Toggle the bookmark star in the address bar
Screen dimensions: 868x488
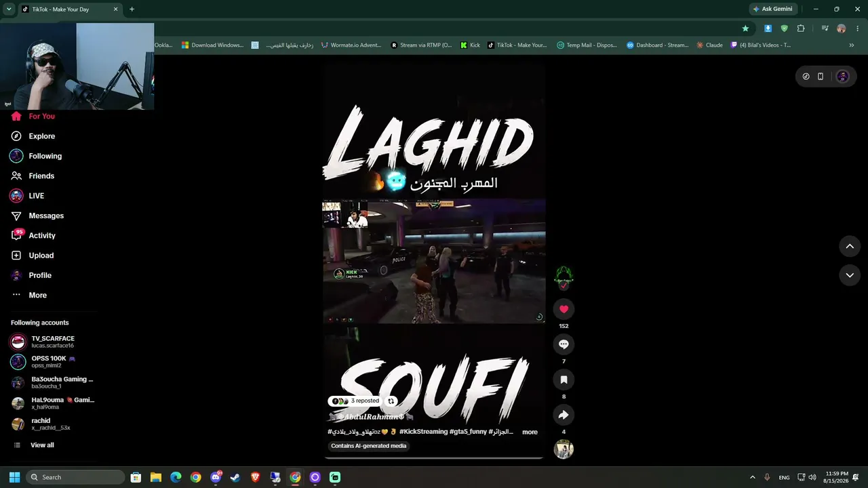(745, 28)
